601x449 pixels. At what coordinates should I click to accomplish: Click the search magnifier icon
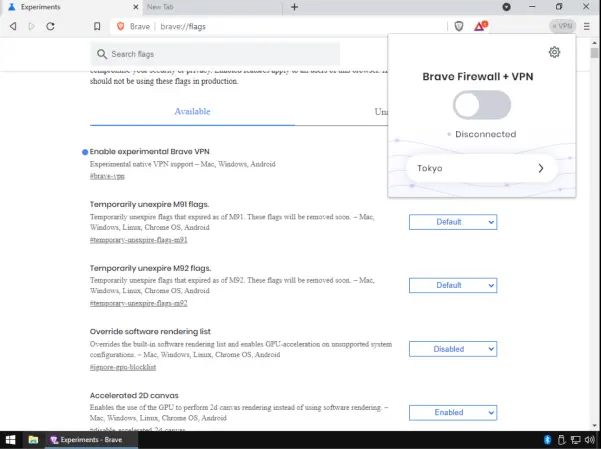(102, 54)
